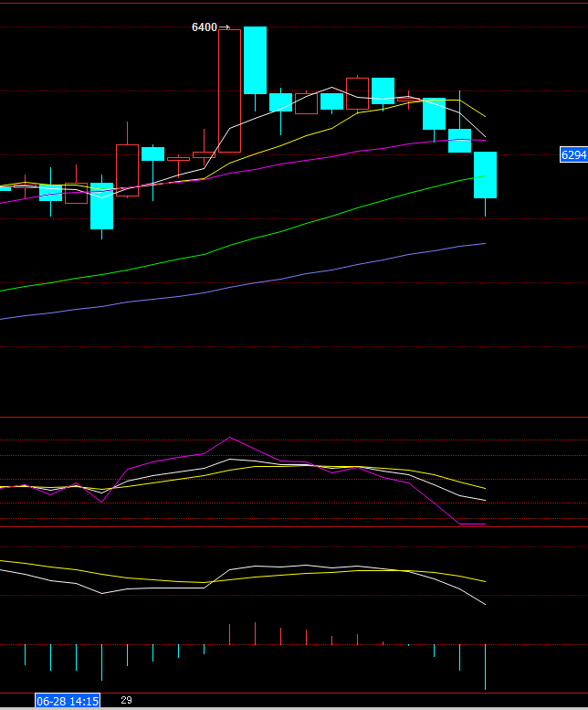The width and height of the screenshot is (588, 710).
Task: Click the tallest cyan histogram bar at the bottom right
Action: [x=486, y=667]
